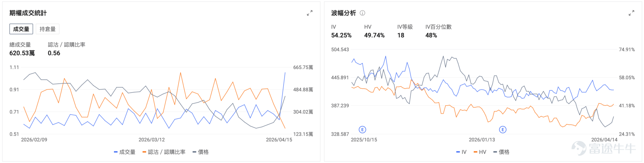The height and width of the screenshot is (163, 644).
Task: Open the info tooltip beside 波幅分析
Action: (362, 13)
